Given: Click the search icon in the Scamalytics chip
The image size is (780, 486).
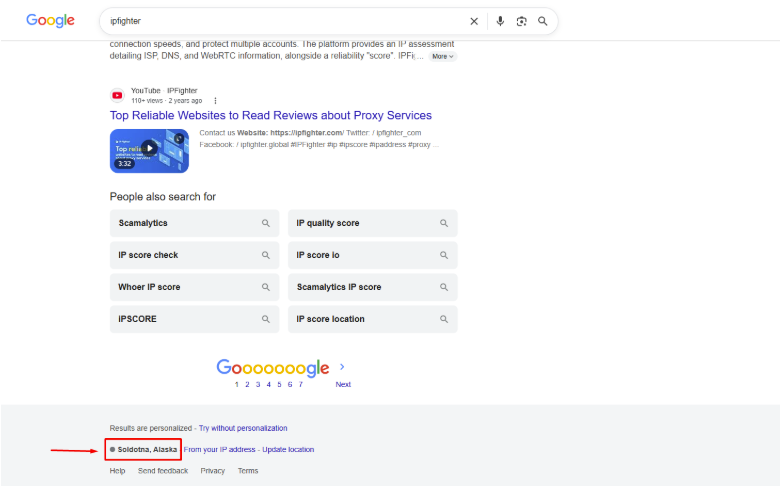Looking at the screenshot, I should pos(266,223).
